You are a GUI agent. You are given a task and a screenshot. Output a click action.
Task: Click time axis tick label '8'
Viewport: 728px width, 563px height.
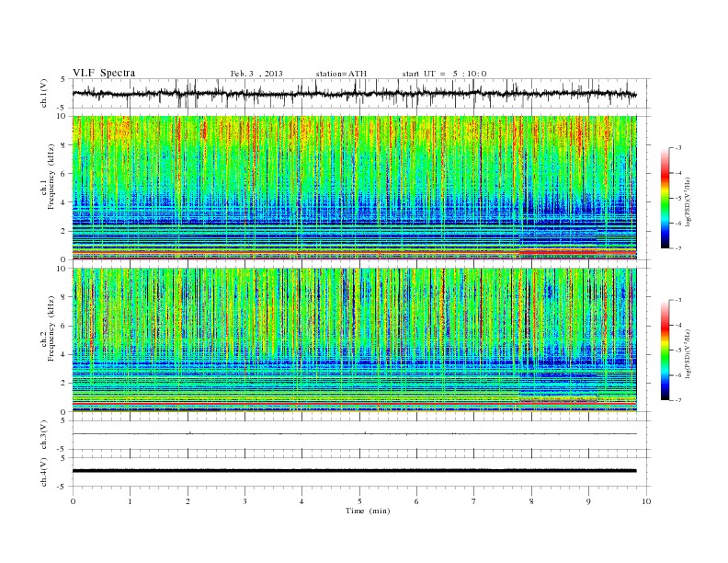531,501
